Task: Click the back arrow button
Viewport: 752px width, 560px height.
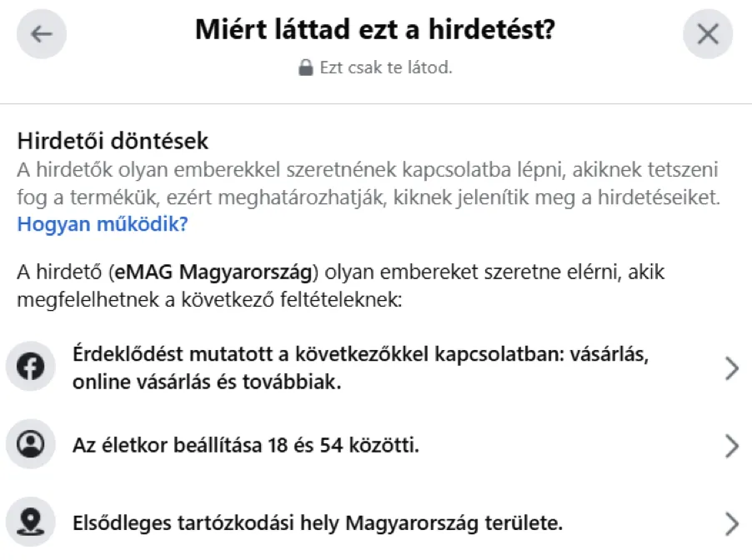Action: pyautogui.click(x=41, y=34)
